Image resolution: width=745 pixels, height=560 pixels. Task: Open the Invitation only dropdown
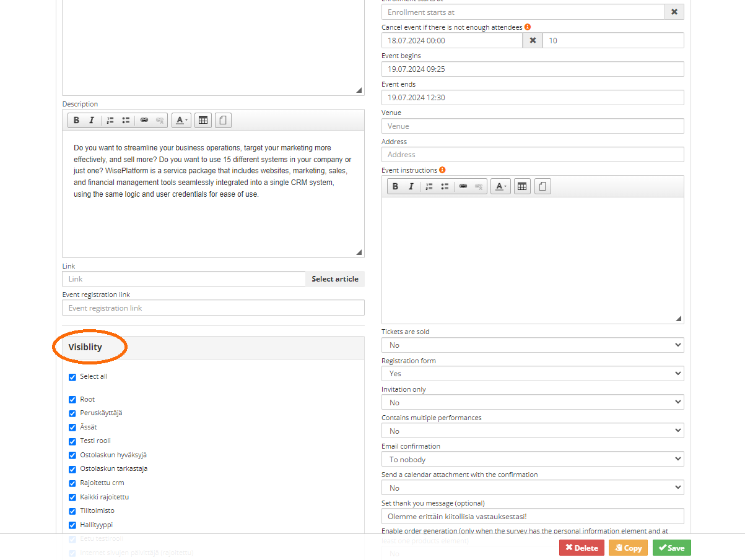533,402
